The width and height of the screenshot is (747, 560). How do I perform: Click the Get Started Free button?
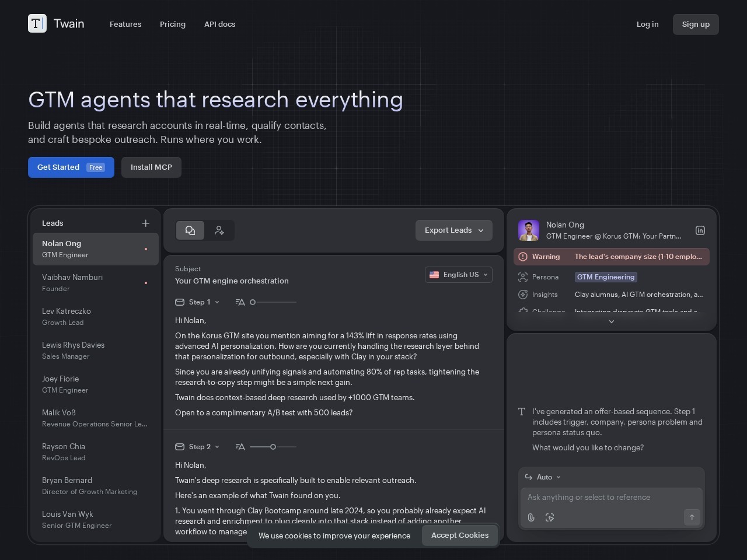71,167
